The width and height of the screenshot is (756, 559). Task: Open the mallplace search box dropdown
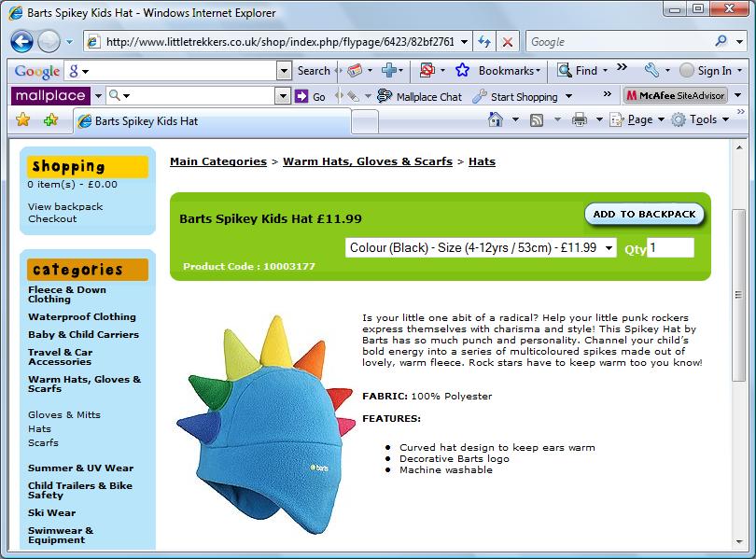[283, 96]
